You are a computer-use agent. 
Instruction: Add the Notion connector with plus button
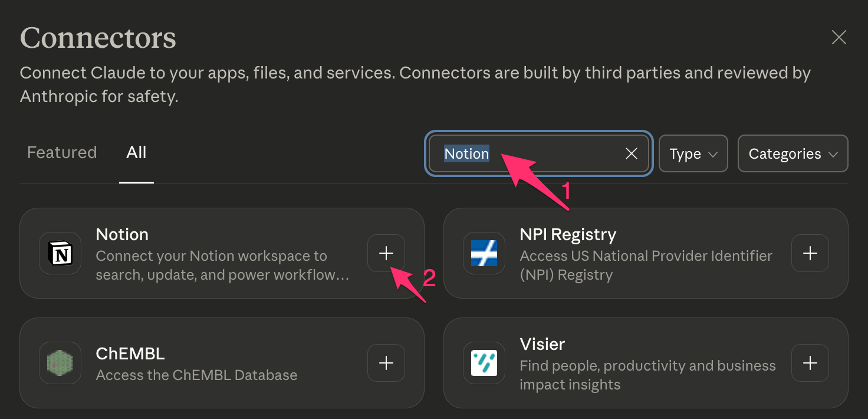[386, 253]
